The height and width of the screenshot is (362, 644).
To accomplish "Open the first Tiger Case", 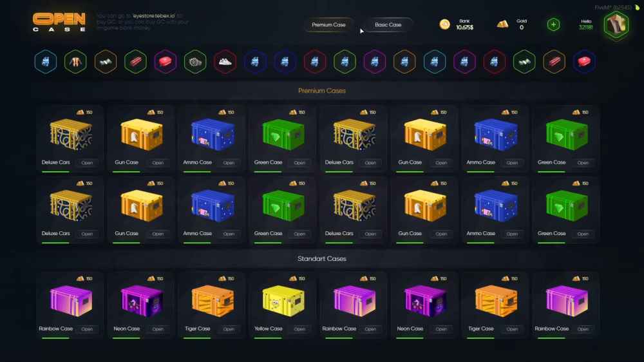I will [x=229, y=329].
